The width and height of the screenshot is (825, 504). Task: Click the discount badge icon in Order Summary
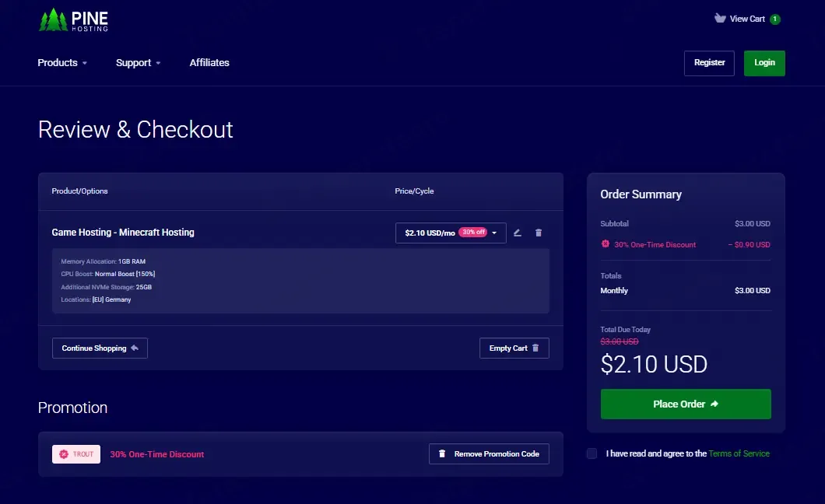[606, 244]
